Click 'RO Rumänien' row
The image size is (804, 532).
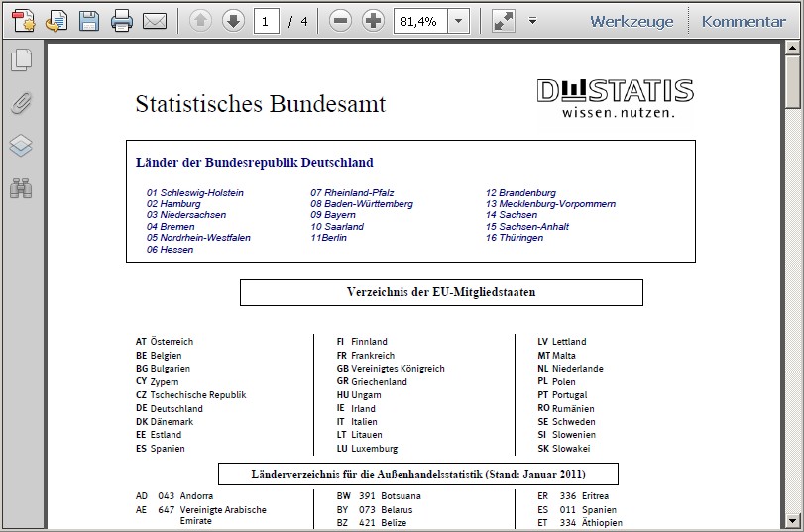coord(566,408)
